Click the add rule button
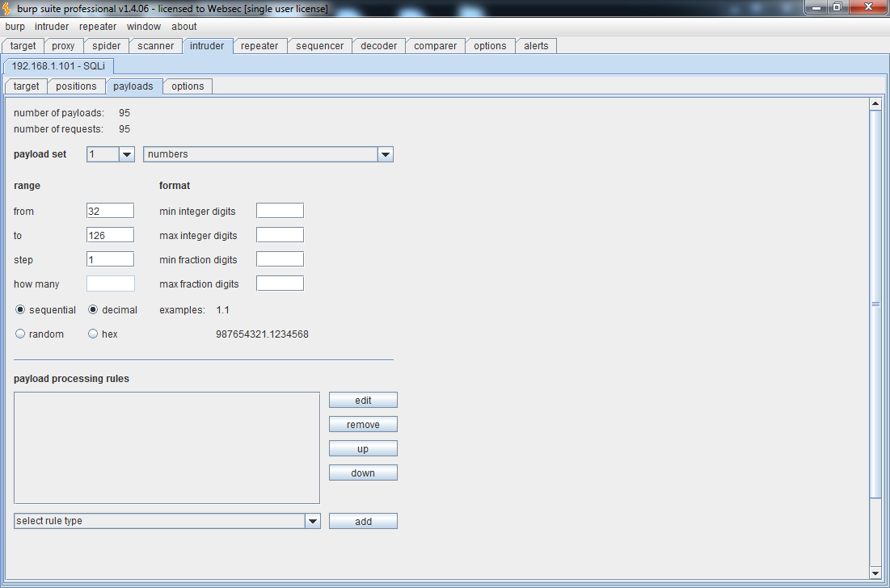 point(363,522)
